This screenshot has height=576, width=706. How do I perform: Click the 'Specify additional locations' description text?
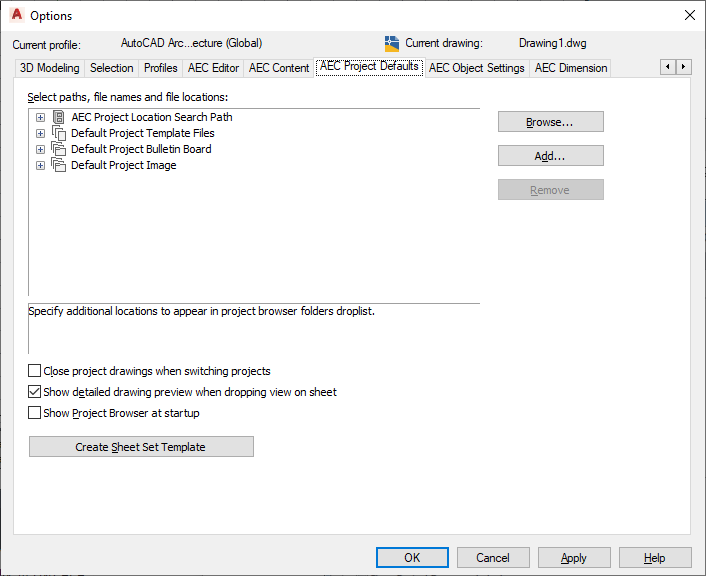(x=201, y=311)
